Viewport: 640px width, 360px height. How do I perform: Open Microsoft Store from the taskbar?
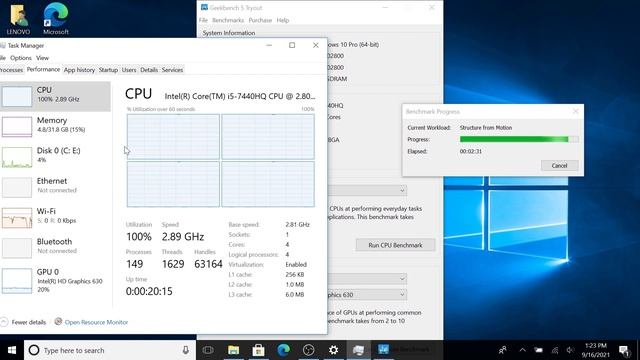[258, 350]
